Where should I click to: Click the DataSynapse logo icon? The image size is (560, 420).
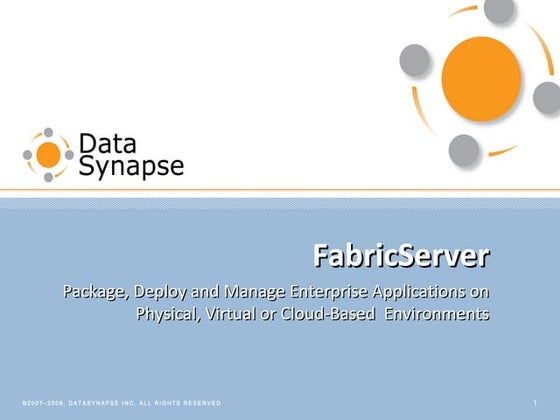(48, 155)
